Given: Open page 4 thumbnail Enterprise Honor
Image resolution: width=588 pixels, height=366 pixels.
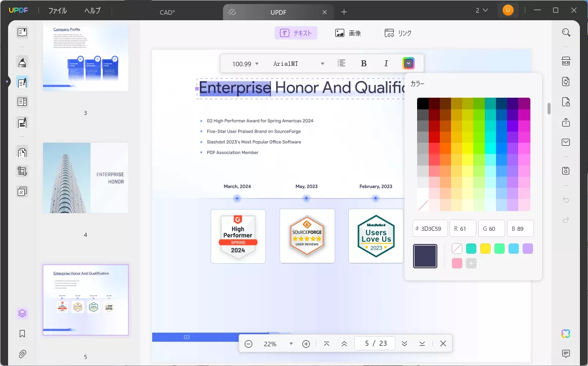Looking at the screenshot, I should 85,178.
